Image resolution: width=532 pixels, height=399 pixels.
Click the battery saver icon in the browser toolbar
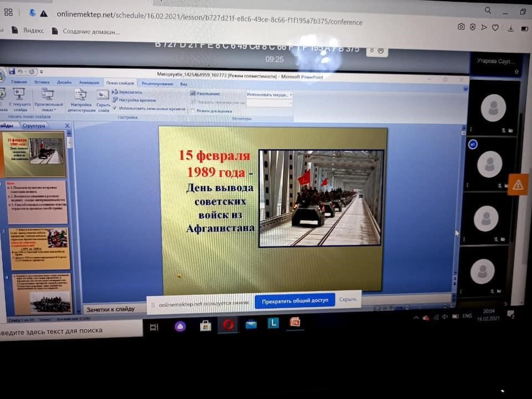(x=525, y=29)
